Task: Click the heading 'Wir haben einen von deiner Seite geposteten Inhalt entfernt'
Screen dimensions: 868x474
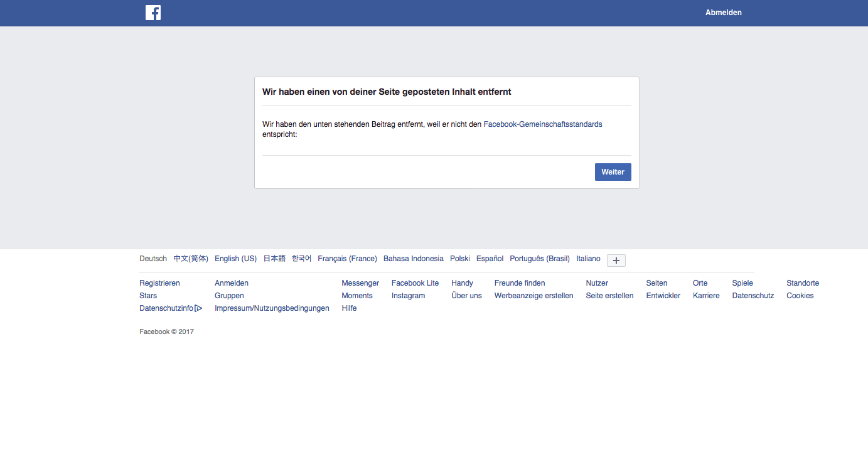Action: click(x=387, y=92)
